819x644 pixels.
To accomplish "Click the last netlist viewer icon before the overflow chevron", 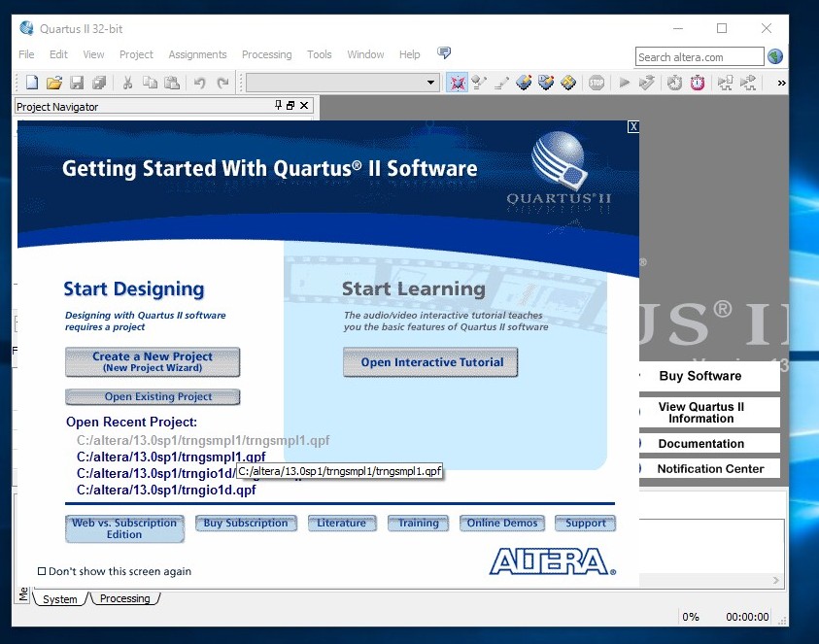I will [748, 83].
